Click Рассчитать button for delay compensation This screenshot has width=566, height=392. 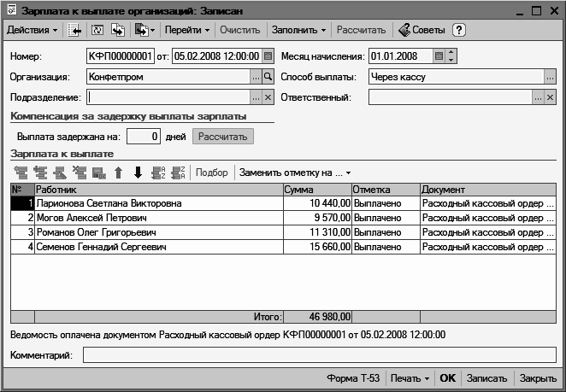point(222,137)
